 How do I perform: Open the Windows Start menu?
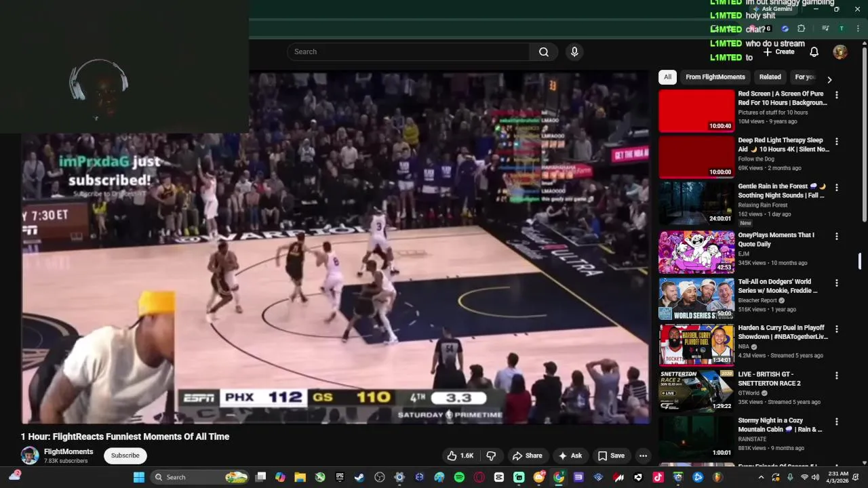pyautogui.click(x=138, y=477)
